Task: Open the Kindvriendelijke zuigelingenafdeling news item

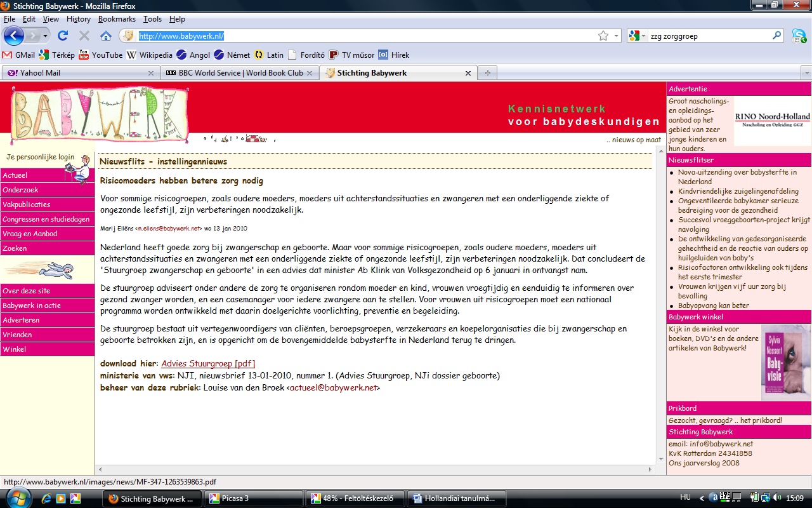Action: tap(738, 191)
